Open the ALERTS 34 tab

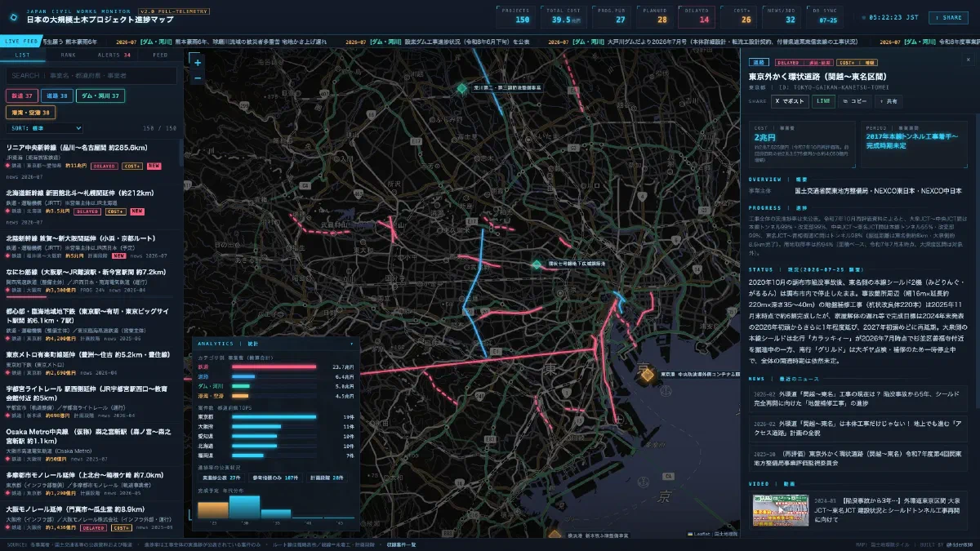click(114, 55)
